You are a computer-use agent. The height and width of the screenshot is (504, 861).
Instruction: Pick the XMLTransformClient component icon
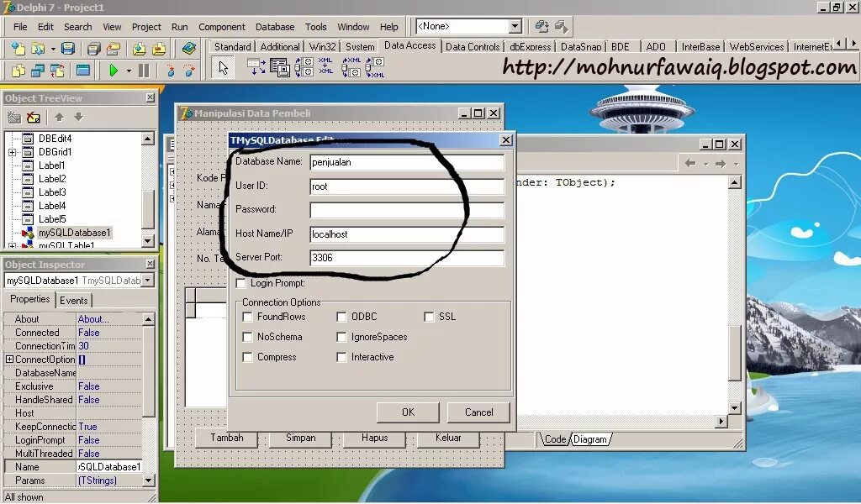point(375,67)
